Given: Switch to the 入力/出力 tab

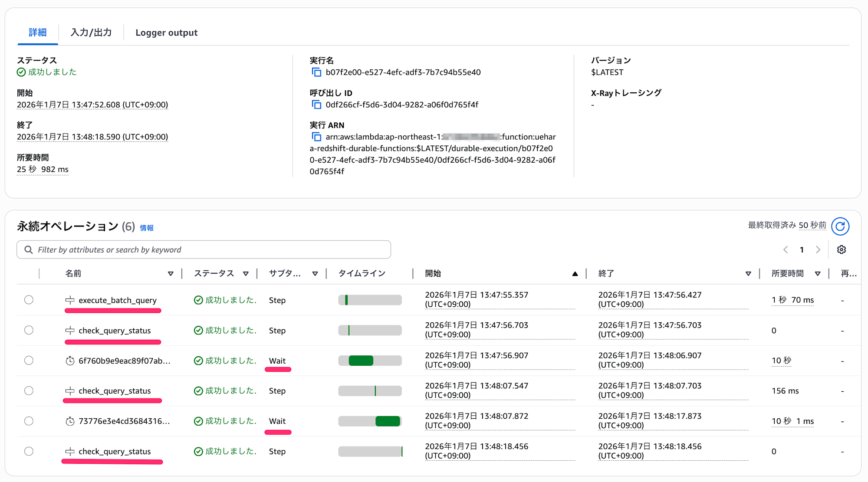Looking at the screenshot, I should point(91,33).
